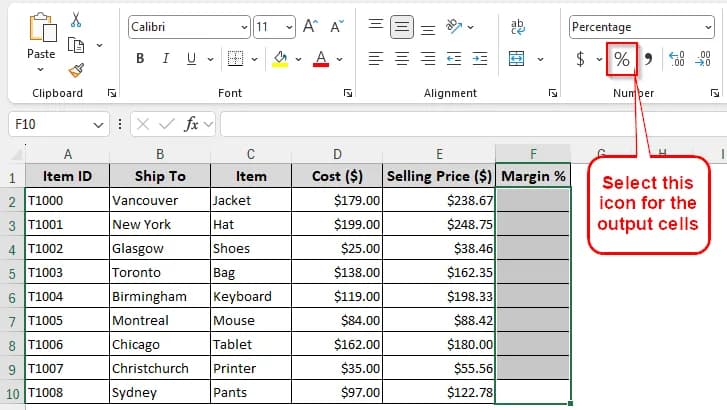The width and height of the screenshot is (727, 410).
Task: Select row 5 header
Action: [x=12, y=273]
